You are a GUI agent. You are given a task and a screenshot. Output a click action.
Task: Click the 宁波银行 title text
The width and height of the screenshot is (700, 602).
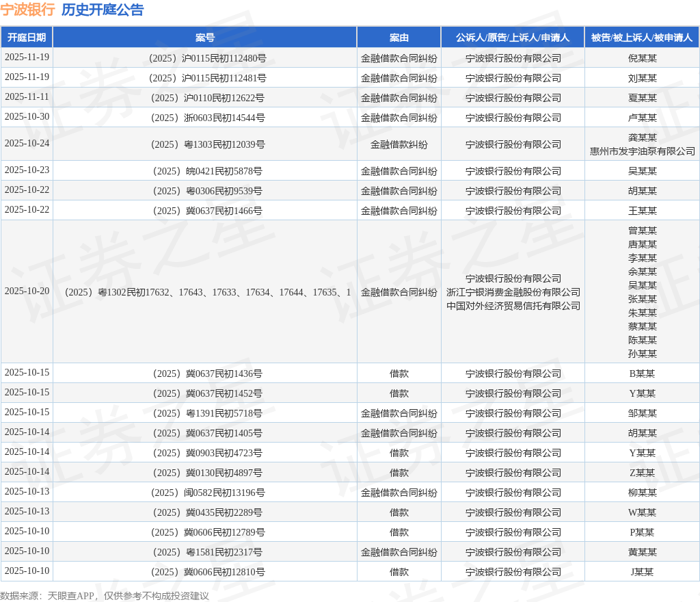(x=27, y=10)
